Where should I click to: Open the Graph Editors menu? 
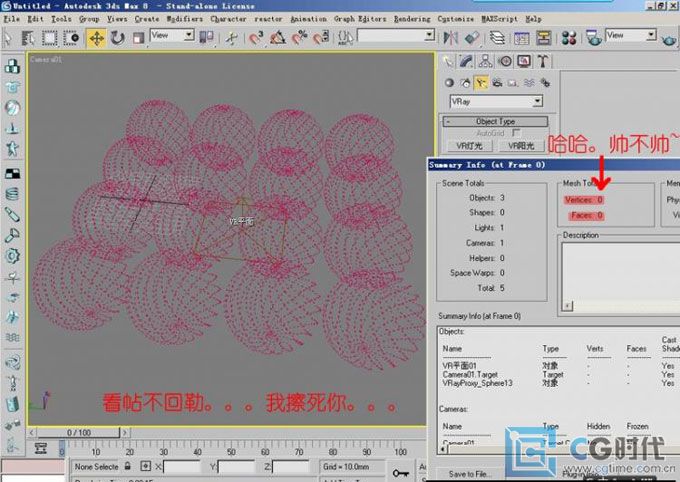[x=360, y=19]
